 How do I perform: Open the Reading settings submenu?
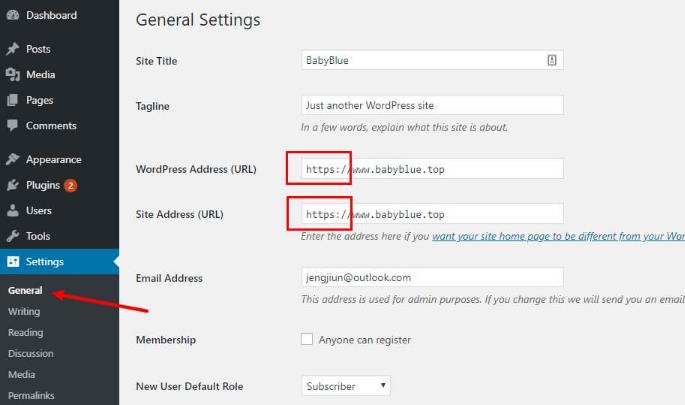click(26, 333)
